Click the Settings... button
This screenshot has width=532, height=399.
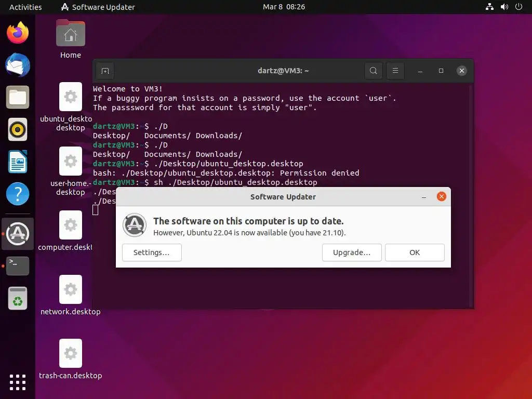(152, 252)
